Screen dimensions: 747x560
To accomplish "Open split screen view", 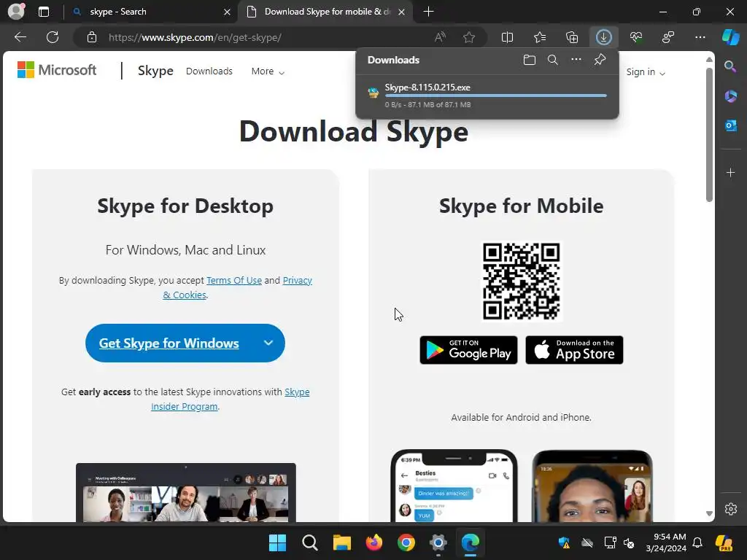I will tap(508, 37).
